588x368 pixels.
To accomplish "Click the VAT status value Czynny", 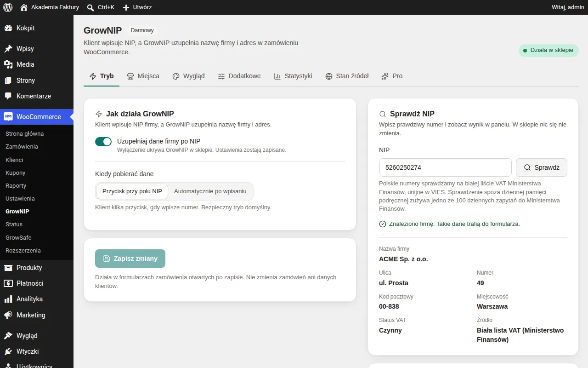I will coord(390,330).
